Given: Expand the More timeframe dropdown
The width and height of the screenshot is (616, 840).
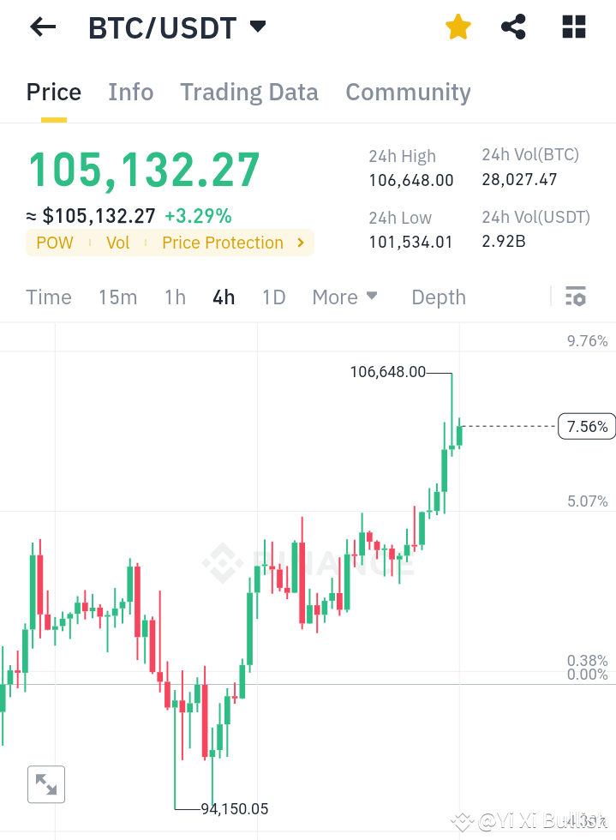Looking at the screenshot, I should point(344,297).
